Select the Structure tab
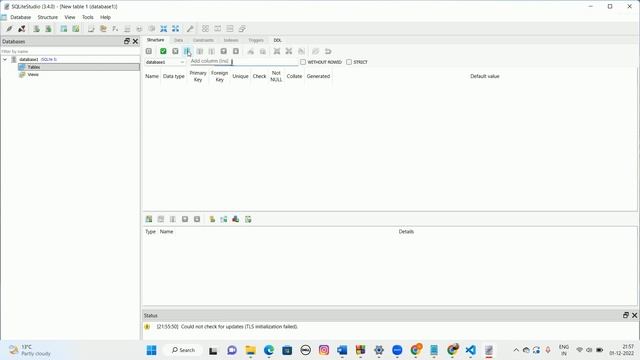The image size is (640, 360). pos(156,40)
